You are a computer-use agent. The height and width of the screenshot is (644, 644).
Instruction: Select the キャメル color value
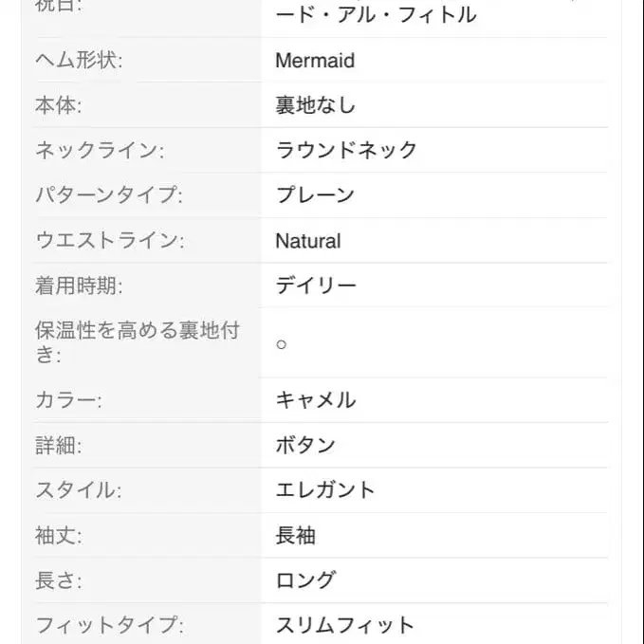pos(316,400)
